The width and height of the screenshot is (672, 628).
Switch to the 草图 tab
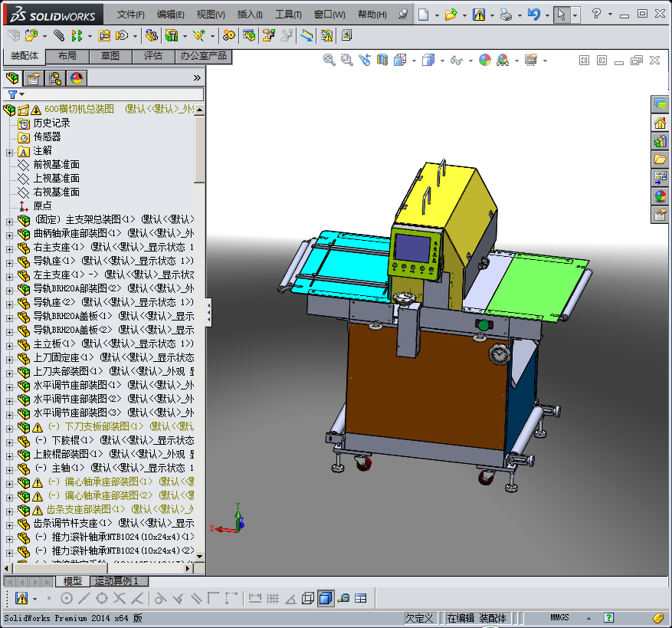point(110,56)
